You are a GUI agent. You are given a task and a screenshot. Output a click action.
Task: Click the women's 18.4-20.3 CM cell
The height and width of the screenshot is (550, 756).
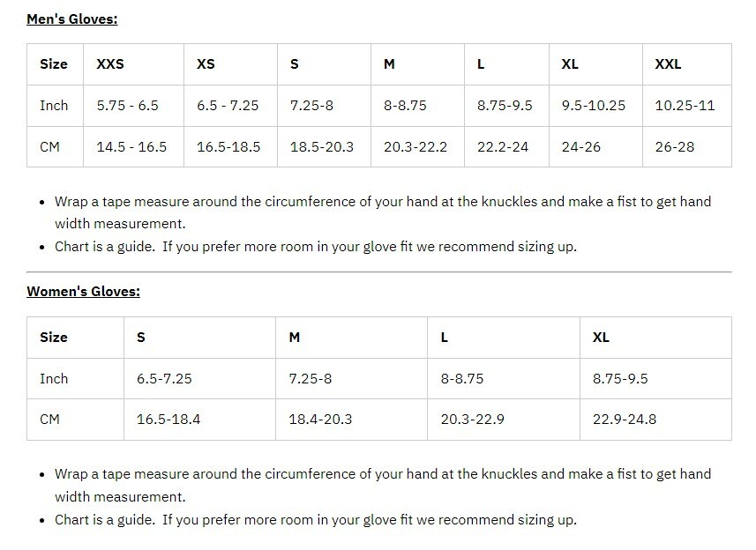320,420
